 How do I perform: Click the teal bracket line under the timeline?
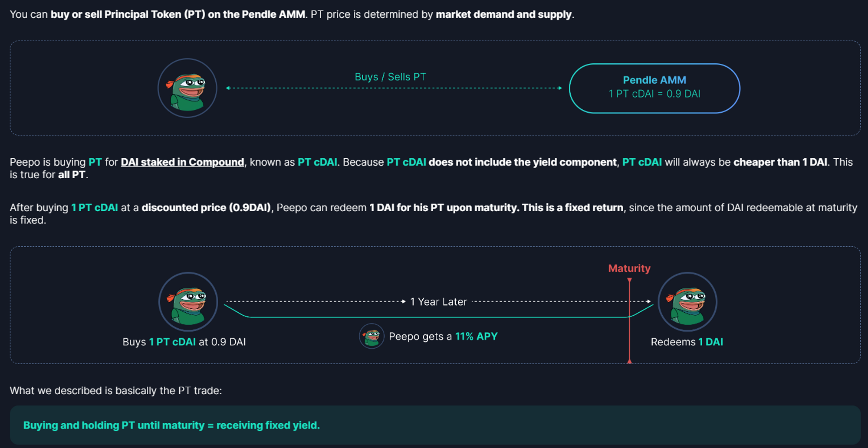pyautogui.click(x=438, y=317)
